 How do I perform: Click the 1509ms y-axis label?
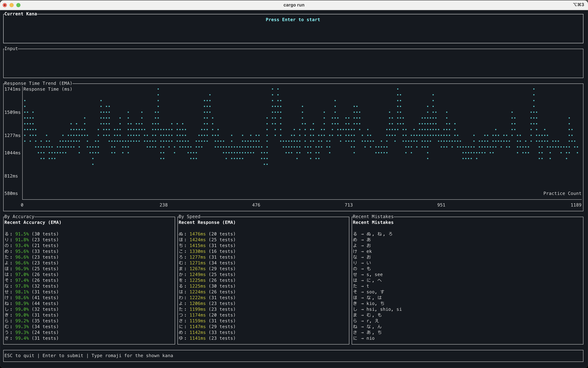pos(12,112)
